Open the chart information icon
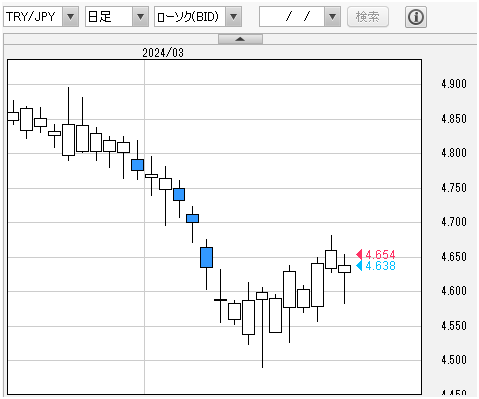 [x=416, y=17]
